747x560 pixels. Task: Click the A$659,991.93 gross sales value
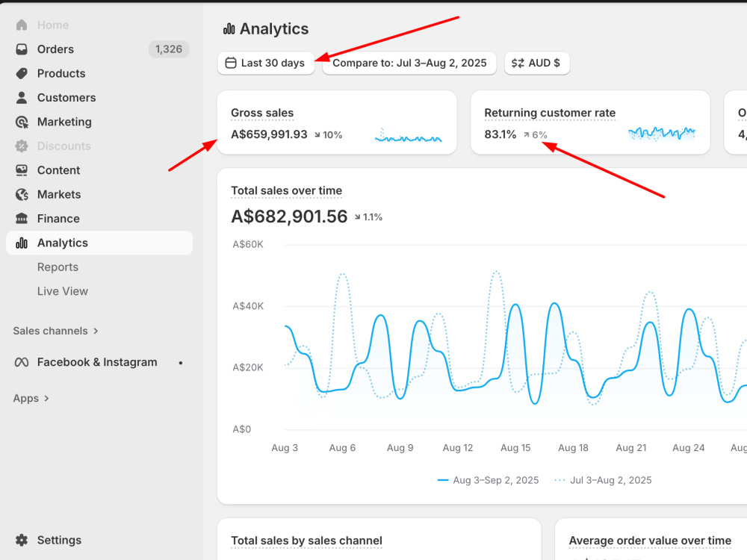click(269, 134)
